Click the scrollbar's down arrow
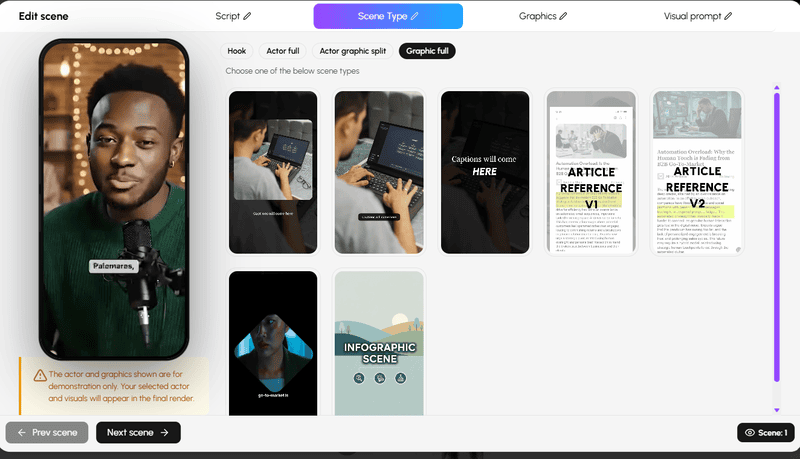Image resolution: width=800 pixels, height=459 pixels. [x=776, y=409]
